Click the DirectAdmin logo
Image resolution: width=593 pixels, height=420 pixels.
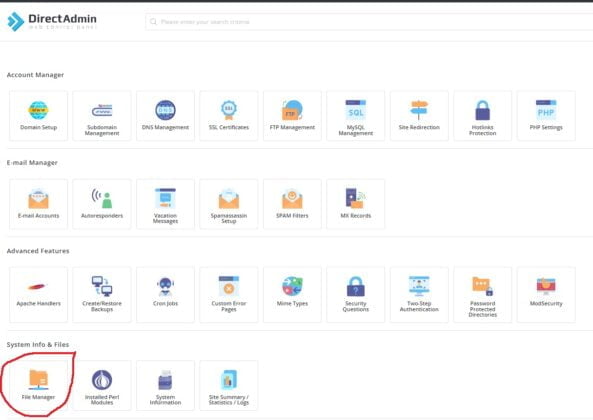(x=52, y=21)
